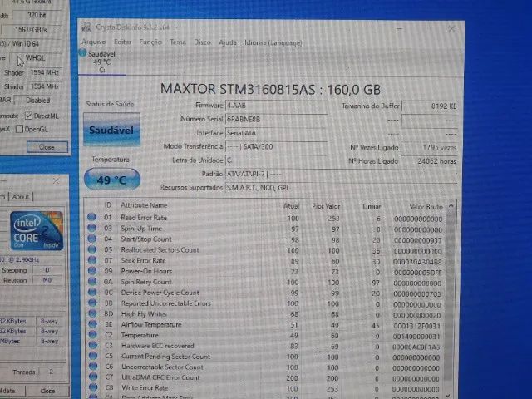Switch to the About tab in CPU-Z

point(21,196)
